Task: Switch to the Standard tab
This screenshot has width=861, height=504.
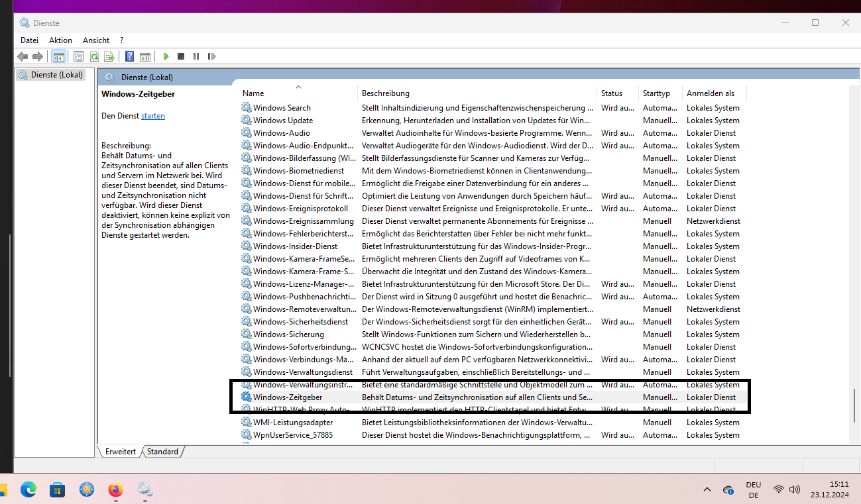Action: tap(162, 452)
